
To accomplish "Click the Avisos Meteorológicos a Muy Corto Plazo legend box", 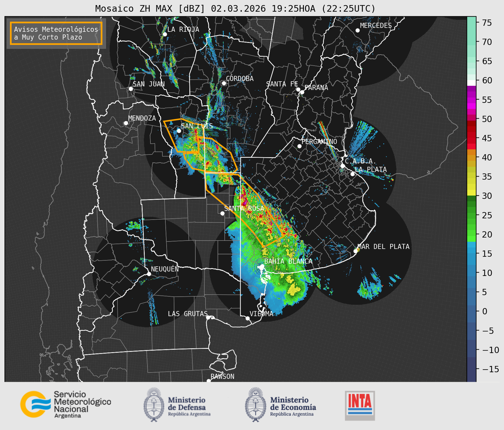I will 56,33.
